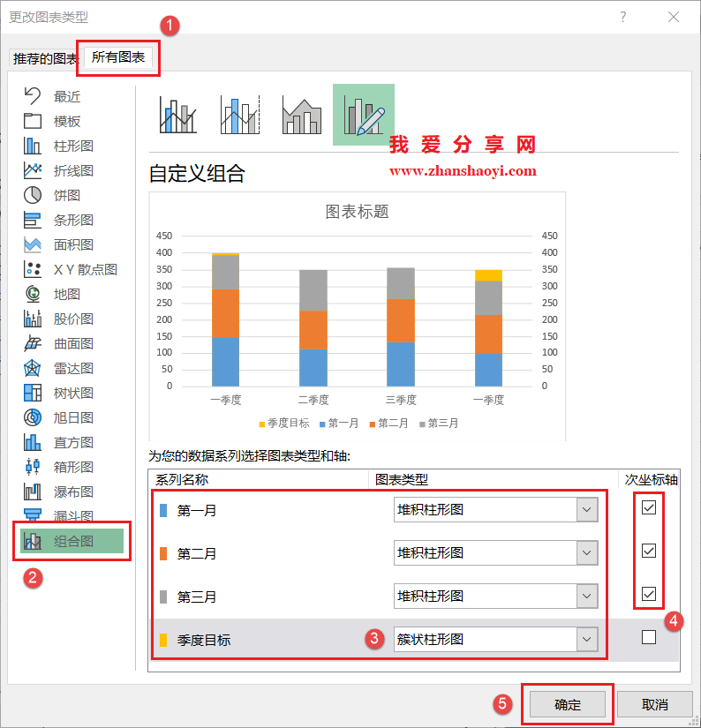Open dialog help question mark
The height and width of the screenshot is (728, 701).
click(623, 17)
